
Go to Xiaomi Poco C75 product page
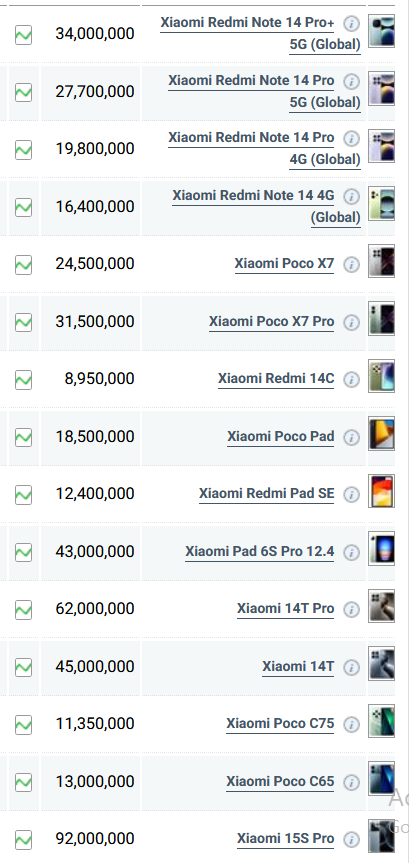[x=280, y=724]
